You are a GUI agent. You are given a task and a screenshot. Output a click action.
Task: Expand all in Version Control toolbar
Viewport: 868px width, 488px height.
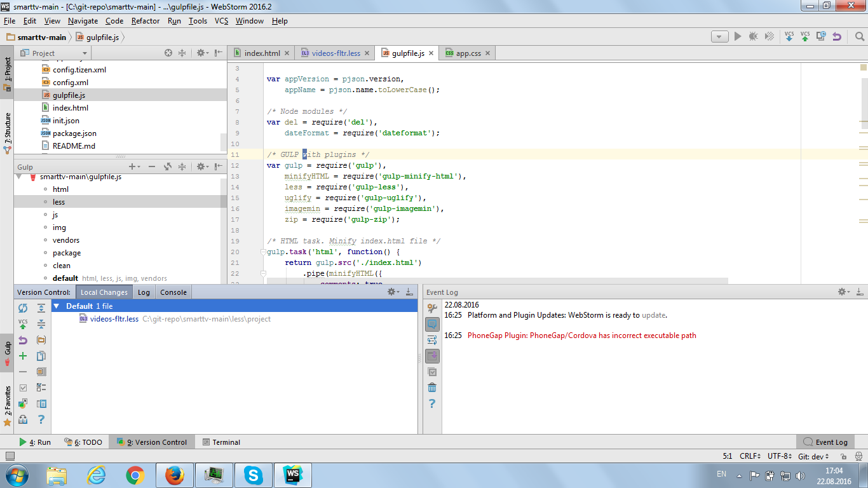tap(41, 308)
